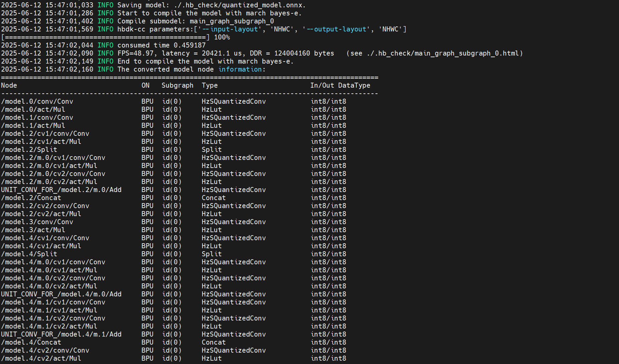Select '/model.2/cv2/conv/Conv' node text
This screenshot has height=364, width=619.
[45, 206]
